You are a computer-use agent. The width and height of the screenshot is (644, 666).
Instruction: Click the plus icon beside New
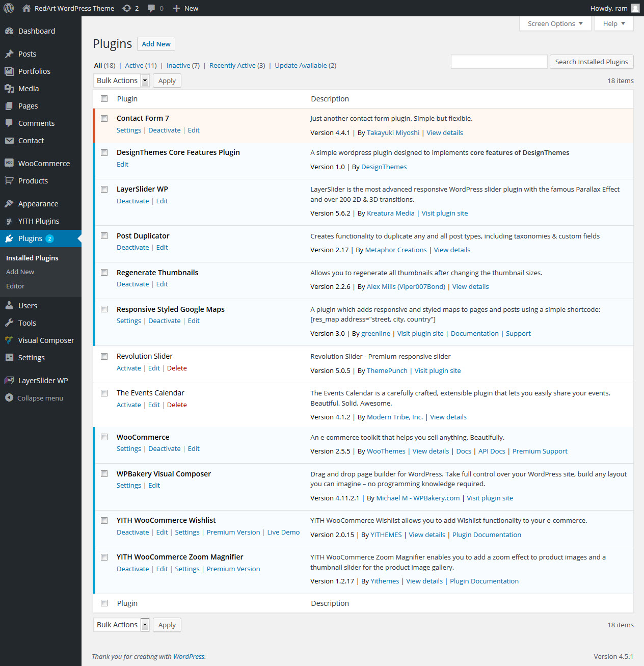coord(176,8)
